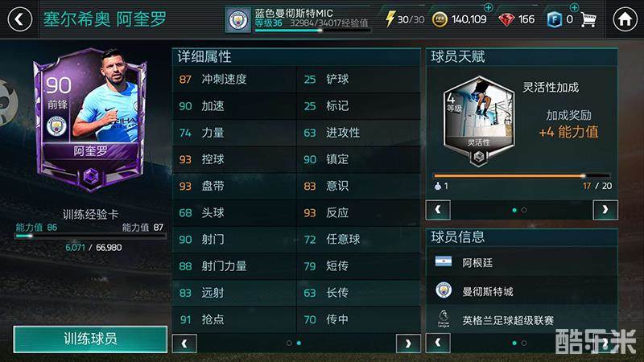Viewport: 644px width, 362px height.
Task: Go to next 详细属性 page arrow
Action: coord(408,343)
